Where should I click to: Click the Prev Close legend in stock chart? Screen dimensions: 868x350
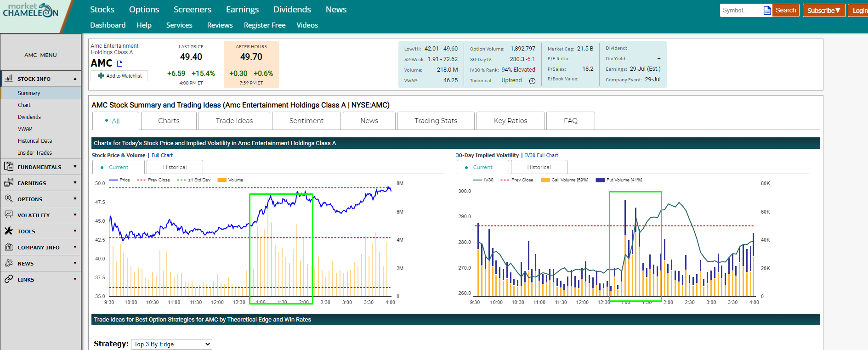[153, 180]
